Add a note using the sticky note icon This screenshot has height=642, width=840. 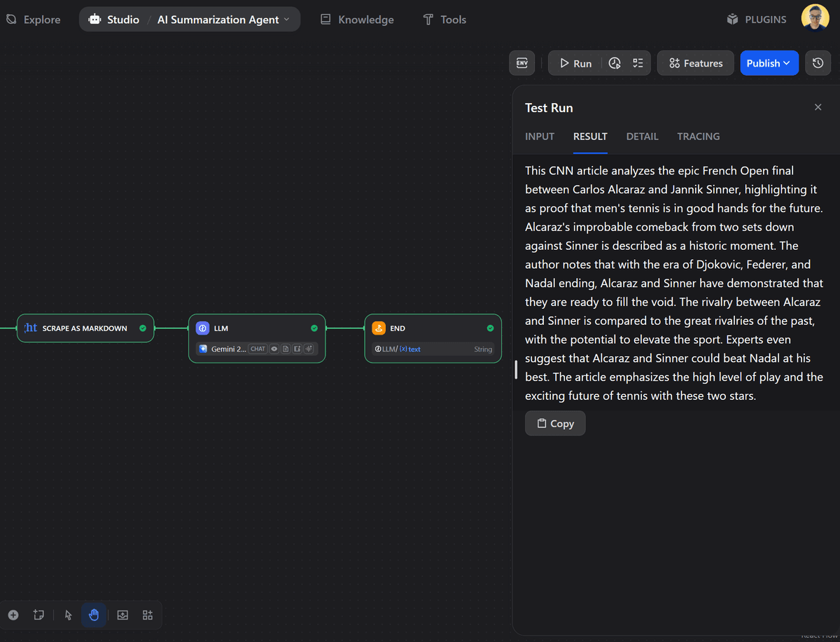[x=38, y=615]
